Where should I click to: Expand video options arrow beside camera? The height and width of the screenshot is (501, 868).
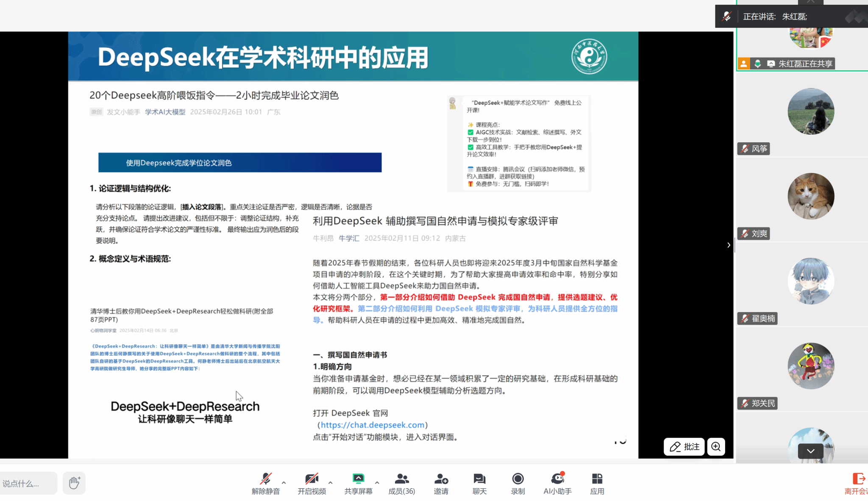click(331, 482)
